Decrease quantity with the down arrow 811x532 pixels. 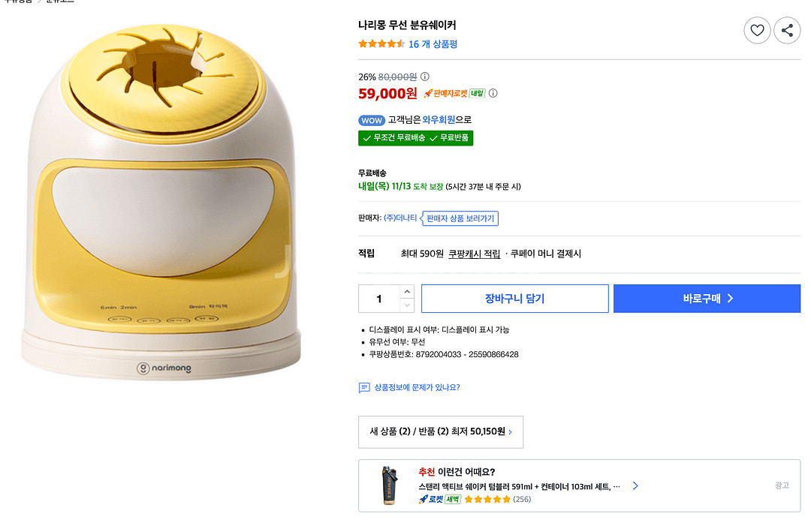pyautogui.click(x=407, y=305)
